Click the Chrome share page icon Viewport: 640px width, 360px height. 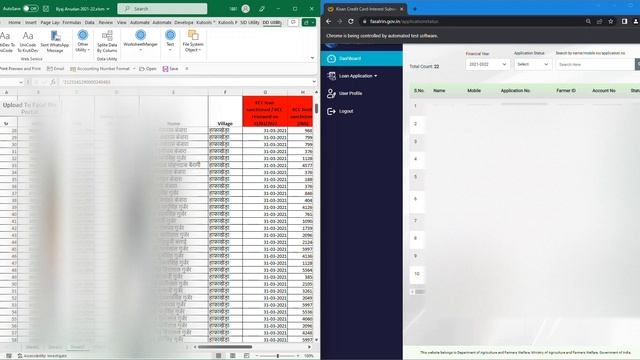[x=599, y=21]
